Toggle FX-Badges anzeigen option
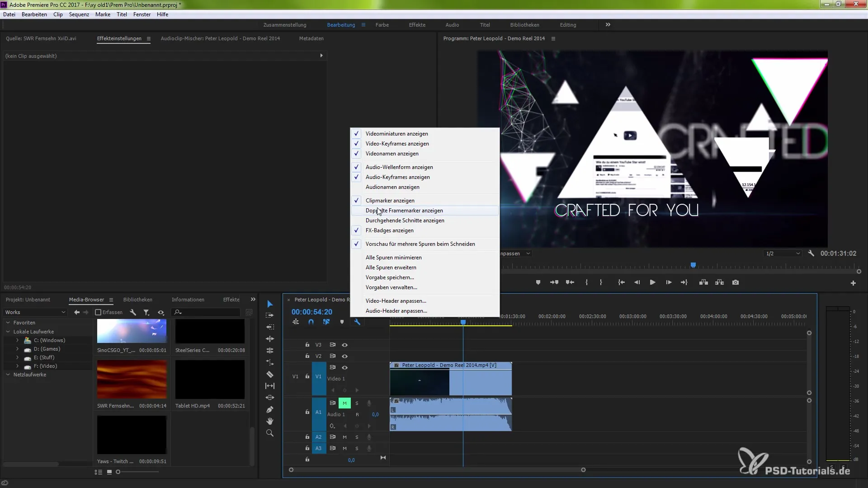 (x=425, y=230)
